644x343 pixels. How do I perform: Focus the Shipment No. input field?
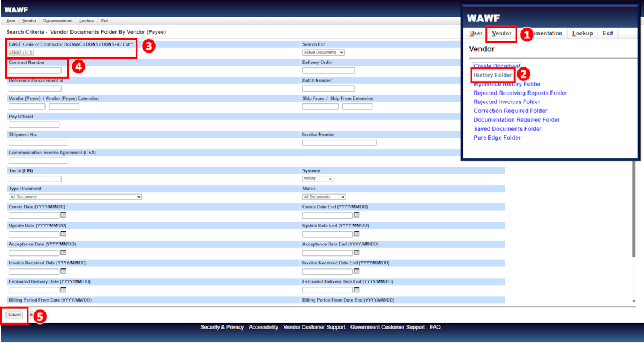point(38,143)
